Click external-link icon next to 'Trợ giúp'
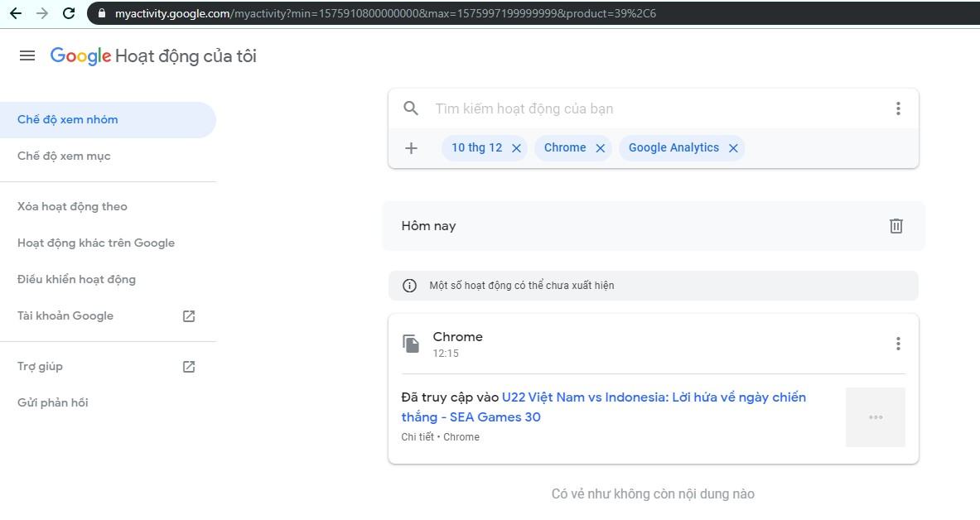Image resolution: width=980 pixels, height=520 pixels. click(x=189, y=366)
